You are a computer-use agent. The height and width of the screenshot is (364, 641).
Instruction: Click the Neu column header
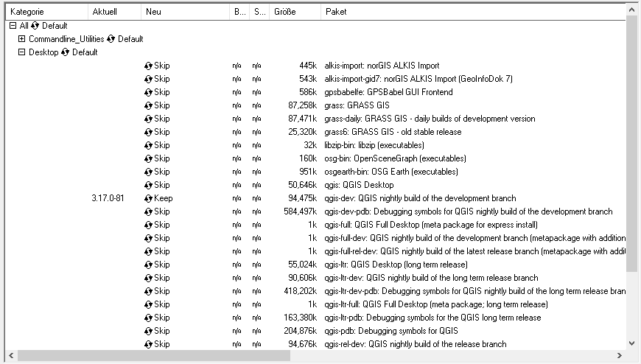(x=185, y=12)
